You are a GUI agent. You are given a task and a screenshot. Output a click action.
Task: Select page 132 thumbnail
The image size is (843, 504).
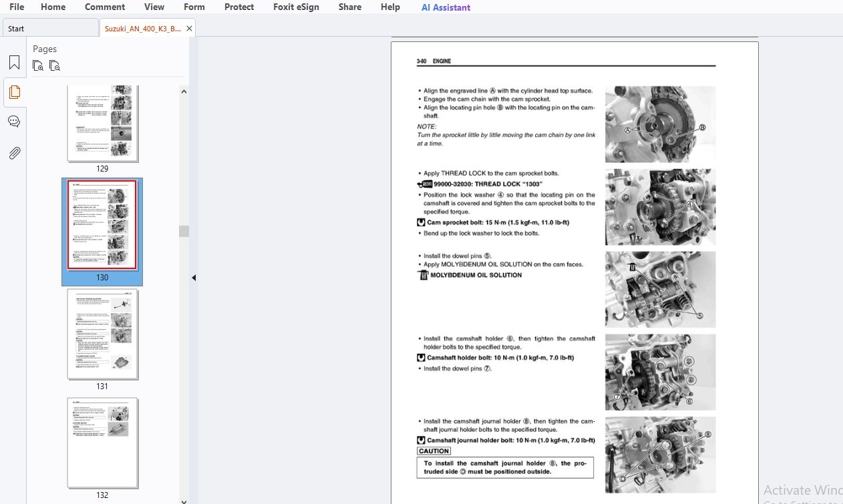coord(103,443)
